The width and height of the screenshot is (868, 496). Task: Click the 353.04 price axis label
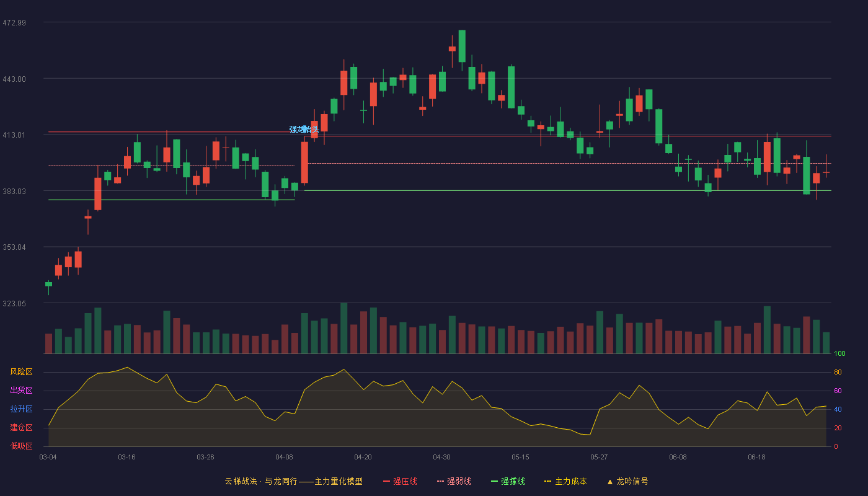14,247
